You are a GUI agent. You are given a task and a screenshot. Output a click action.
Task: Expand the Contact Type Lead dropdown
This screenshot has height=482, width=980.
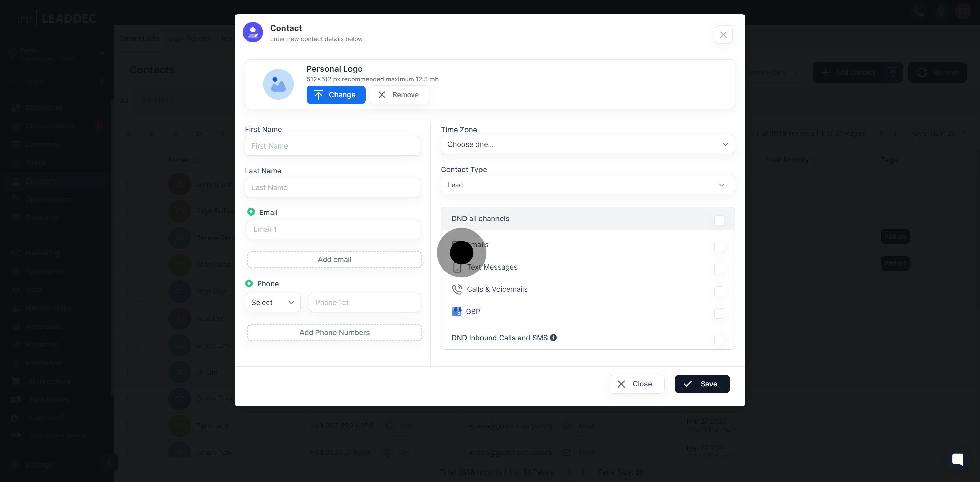coord(587,185)
